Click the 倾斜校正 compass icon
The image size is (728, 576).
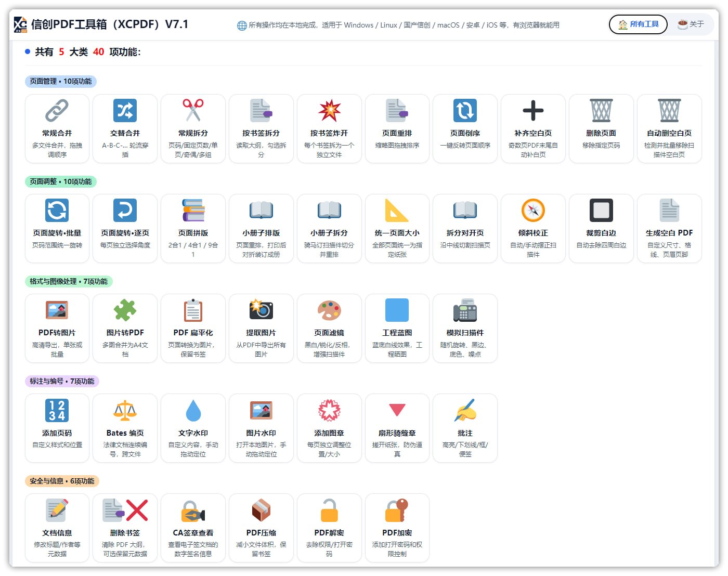[x=533, y=211]
